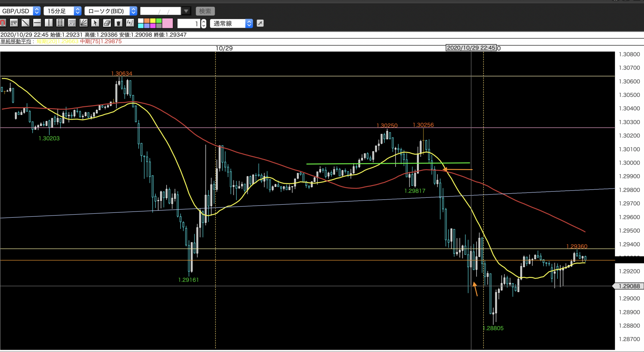Viewport: 644px width, 352px height.
Task: Choose the pointer selection tool
Action: coord(95,23)
